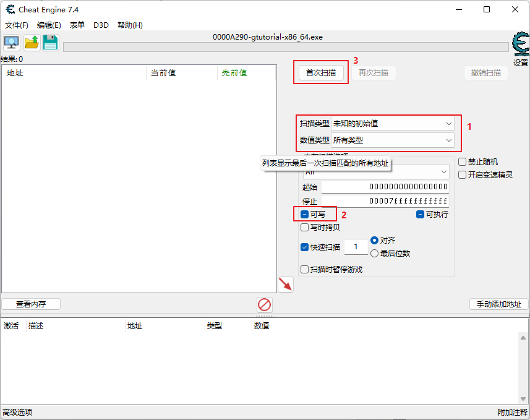Click the address table scroll down arrow
The height and width of the screenshot is (420, 530).
click(523, 399)
